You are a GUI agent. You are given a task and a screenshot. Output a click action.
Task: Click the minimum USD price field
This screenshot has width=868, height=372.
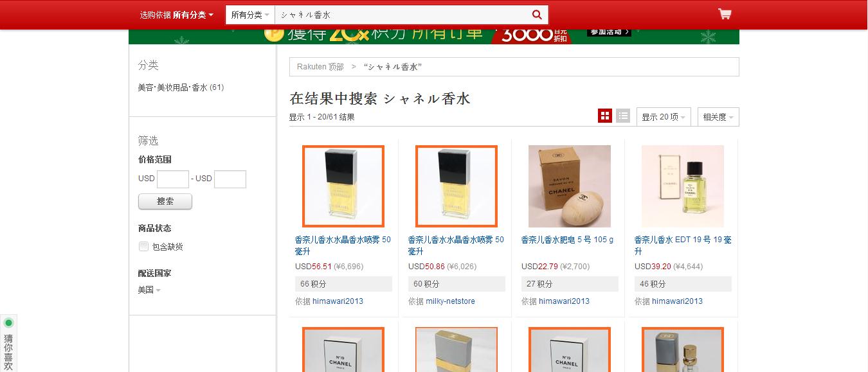point(173,179)
